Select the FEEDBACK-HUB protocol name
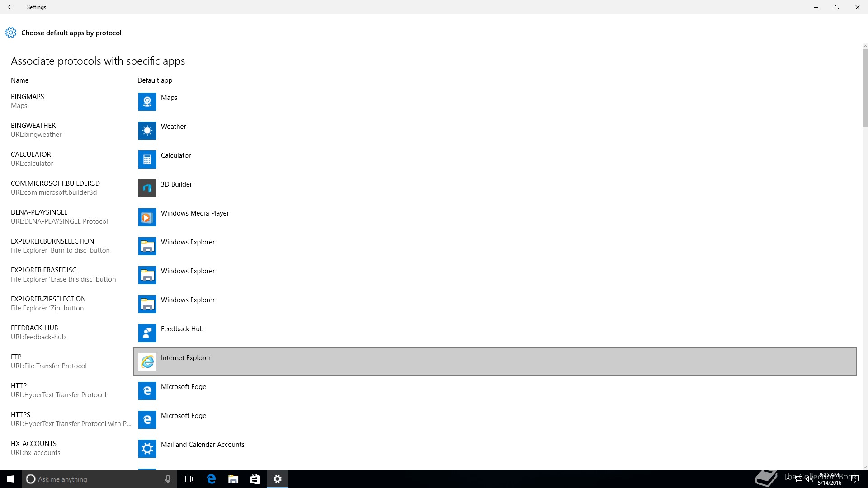The width and height of the screenshot is (868, 488). click(34, 328)
